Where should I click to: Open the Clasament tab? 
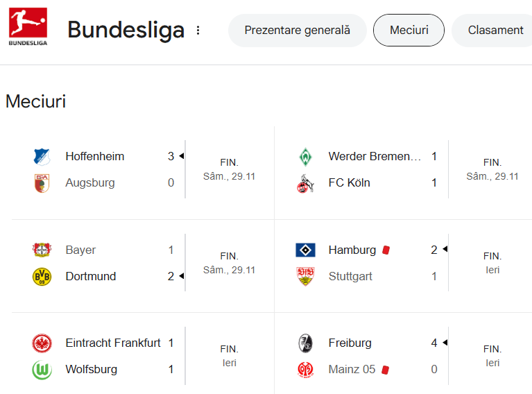495,31
